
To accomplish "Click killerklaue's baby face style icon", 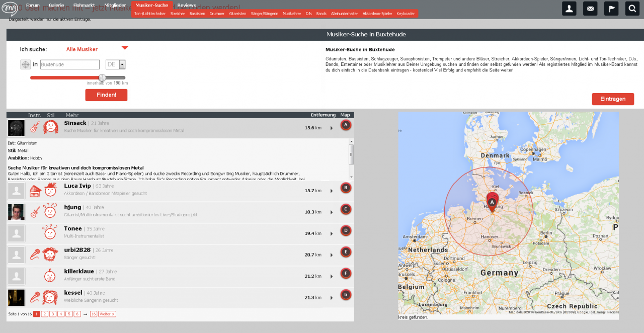I will 50,276.
